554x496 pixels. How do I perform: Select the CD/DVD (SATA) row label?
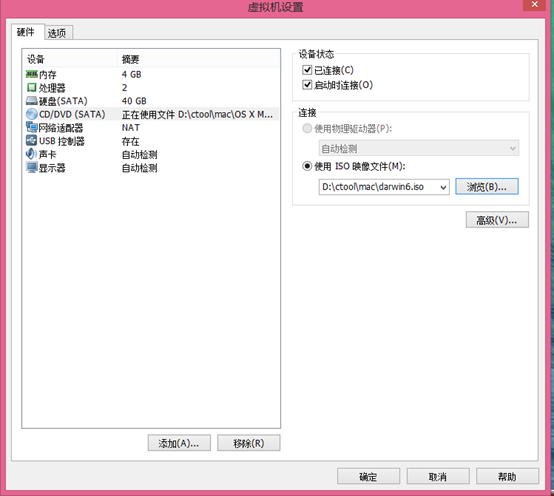coord(72,114)
